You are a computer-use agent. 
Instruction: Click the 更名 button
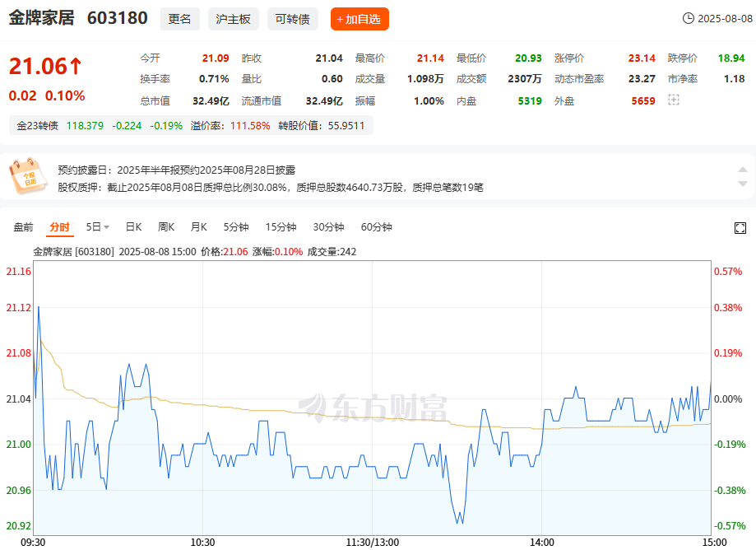point(180,19)
